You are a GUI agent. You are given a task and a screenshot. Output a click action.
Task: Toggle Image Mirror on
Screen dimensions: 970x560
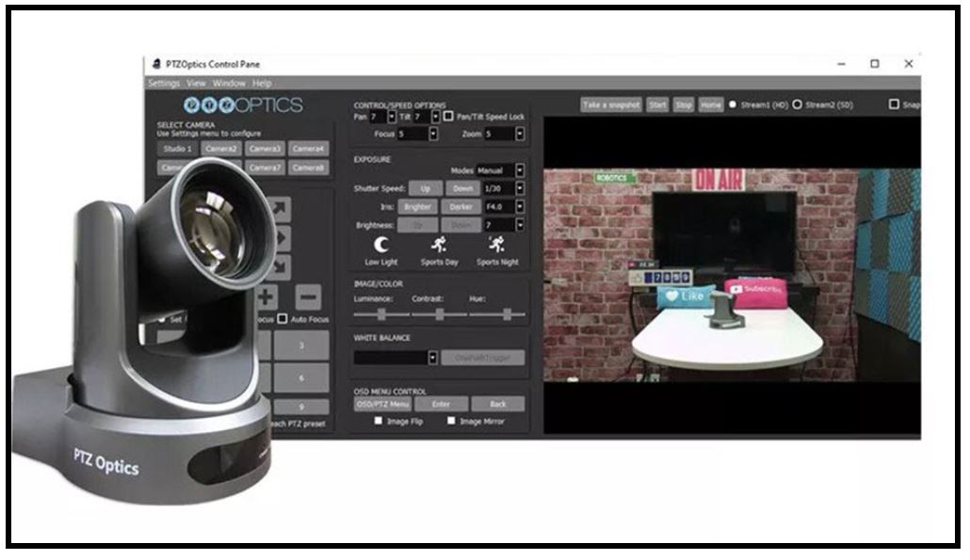[450, 422]
